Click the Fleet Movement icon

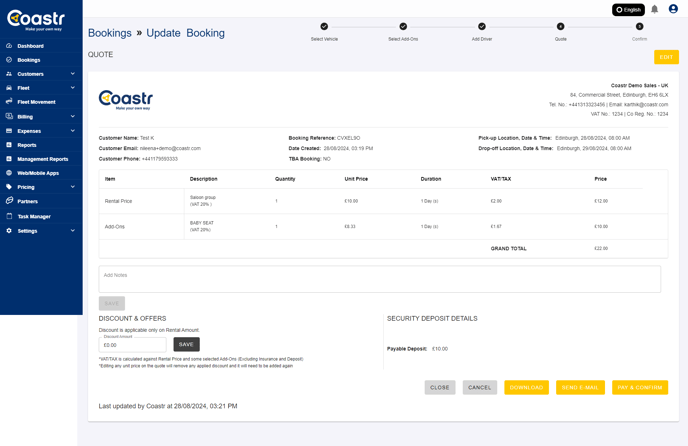click(9, 101)
